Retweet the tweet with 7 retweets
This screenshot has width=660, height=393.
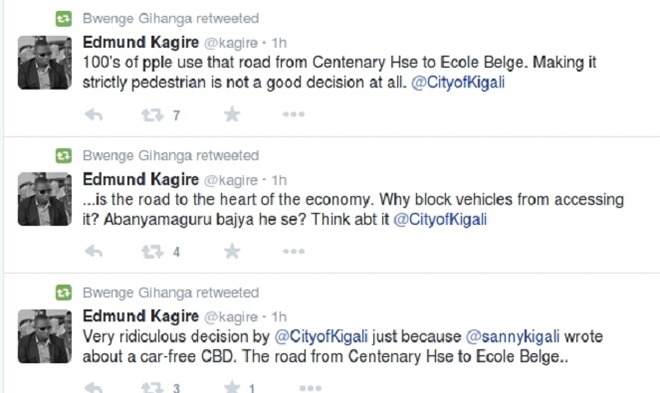point(152,114)
